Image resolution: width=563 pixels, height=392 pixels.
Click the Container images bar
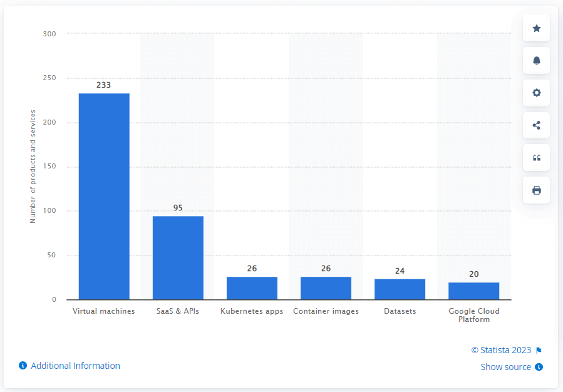[326, 287]
